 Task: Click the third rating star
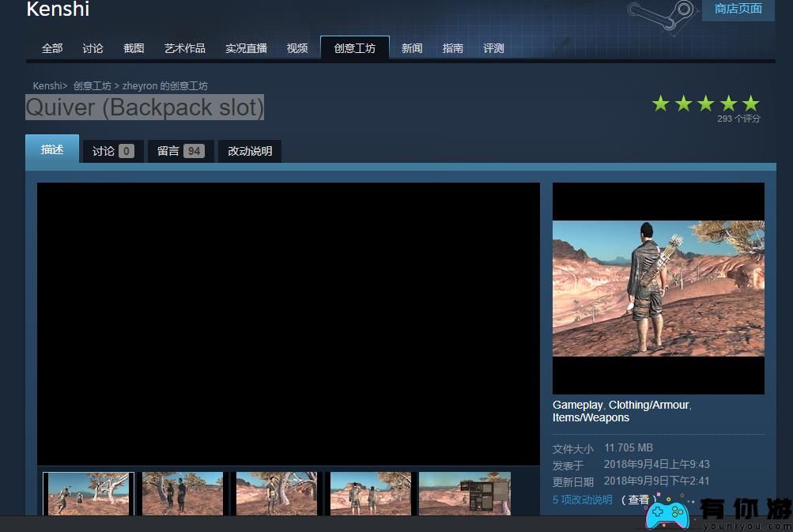[705, 103]
